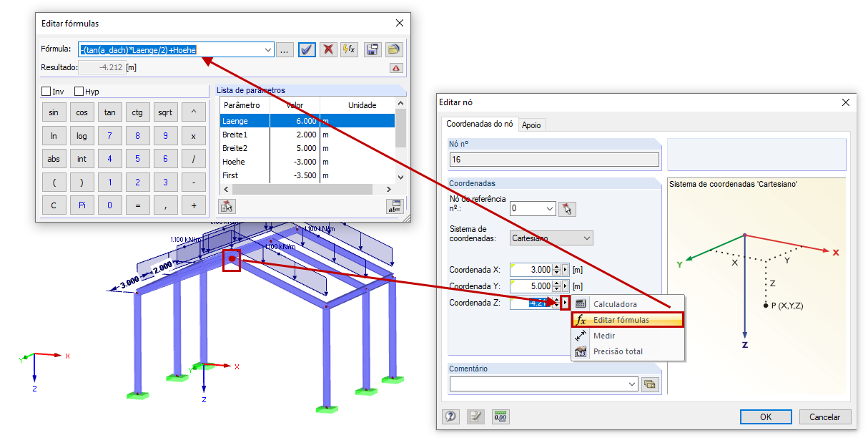This screenshot has width=868, height=448.
Task: Apply the formula using the blue checkmark icon
Action: point(307,49)
